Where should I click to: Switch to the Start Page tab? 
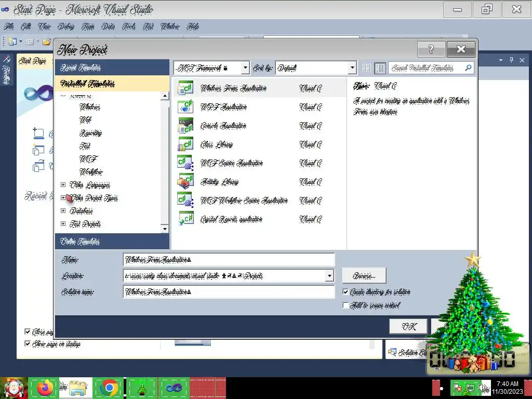(x=33, y=61)
